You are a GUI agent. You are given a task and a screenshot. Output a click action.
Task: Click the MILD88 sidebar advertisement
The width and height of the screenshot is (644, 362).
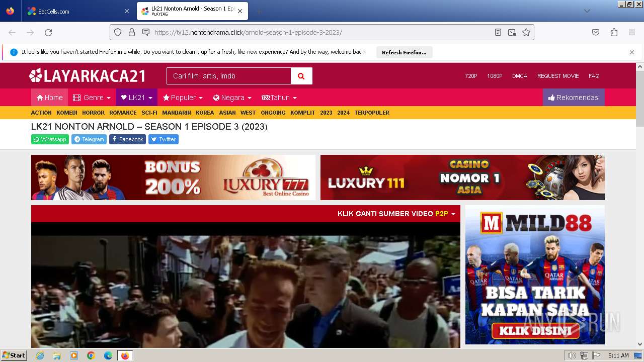click(x=535, y=275)
